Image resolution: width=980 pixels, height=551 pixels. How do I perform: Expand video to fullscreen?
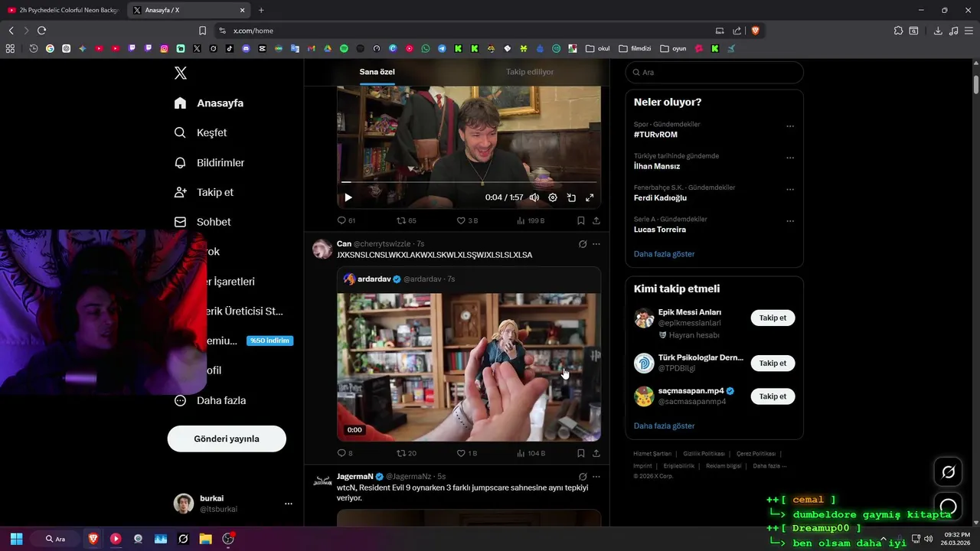coord(590,197)
